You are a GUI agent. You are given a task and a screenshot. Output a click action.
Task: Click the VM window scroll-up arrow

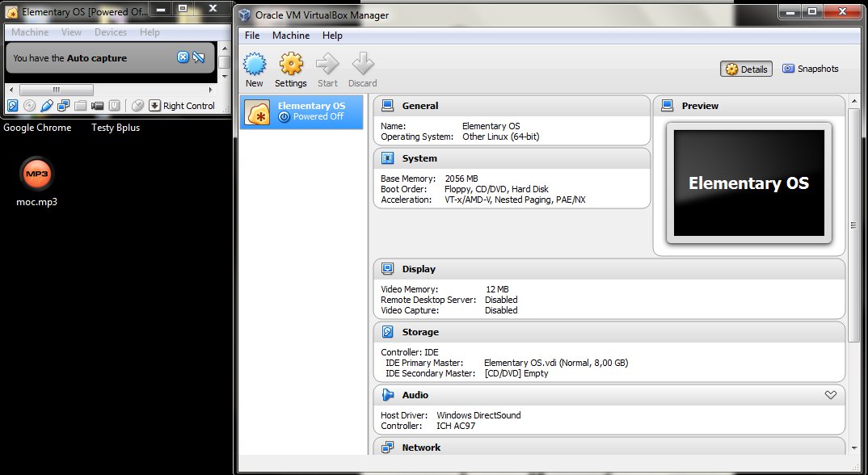click(225, 48)
